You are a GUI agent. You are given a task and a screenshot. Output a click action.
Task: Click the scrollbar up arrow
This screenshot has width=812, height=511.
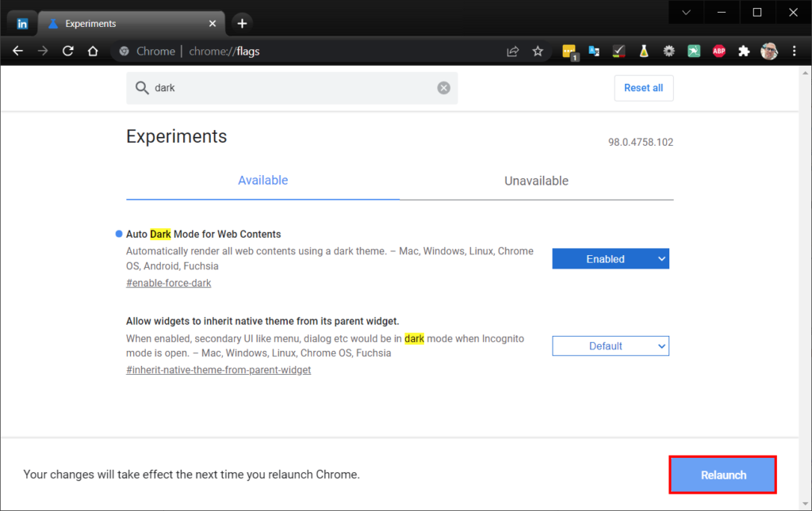click(x=806, y=73)
